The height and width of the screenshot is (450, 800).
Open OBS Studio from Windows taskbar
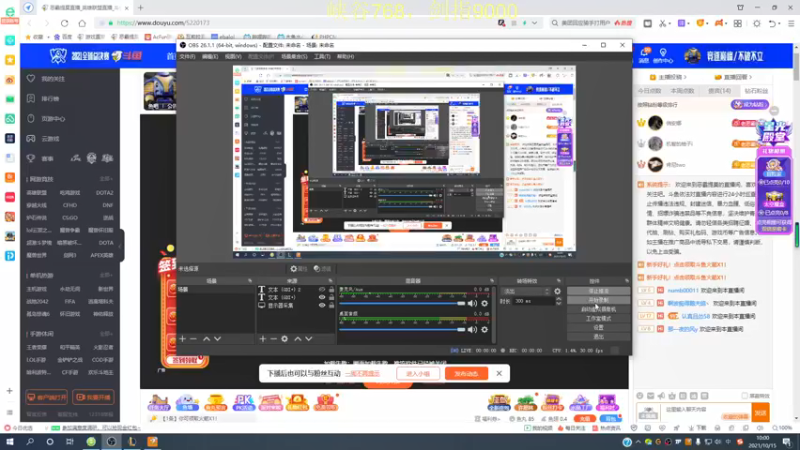point(111,442)
